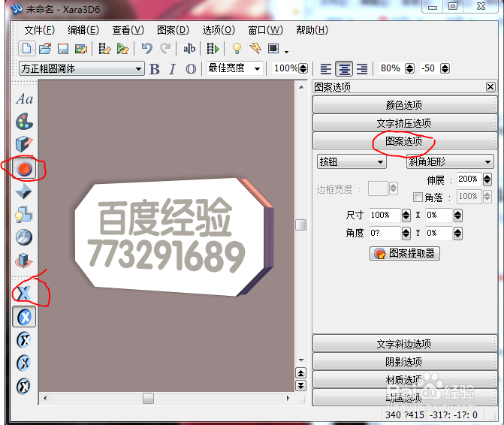The width and height of the screenshot is (504, 425).
Task: Open the 帮助(H) menu
Action: point(312,30)
